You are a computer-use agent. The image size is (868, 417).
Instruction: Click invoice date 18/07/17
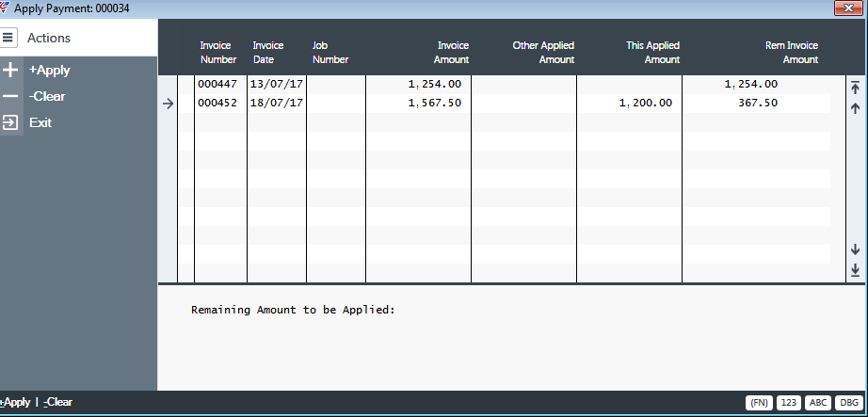tap(276, 103)
